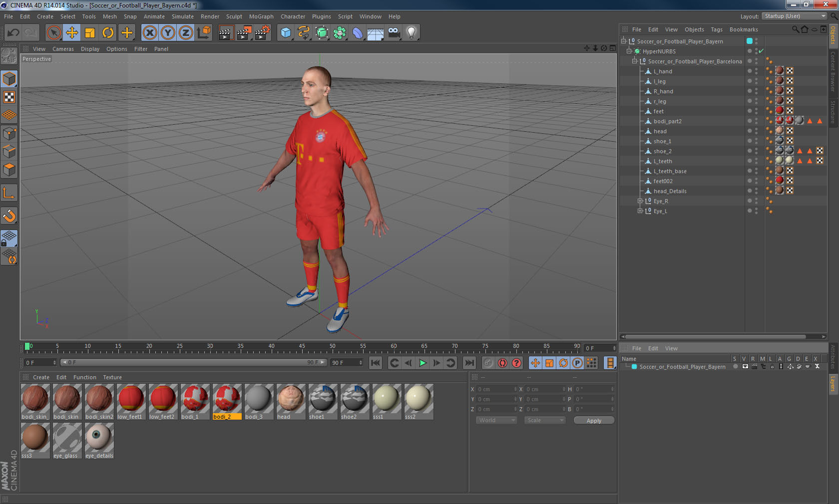The height and width of the screenshot is (504, 839).
Task: Activate the Rotate tool
Action: coord(108,33)
